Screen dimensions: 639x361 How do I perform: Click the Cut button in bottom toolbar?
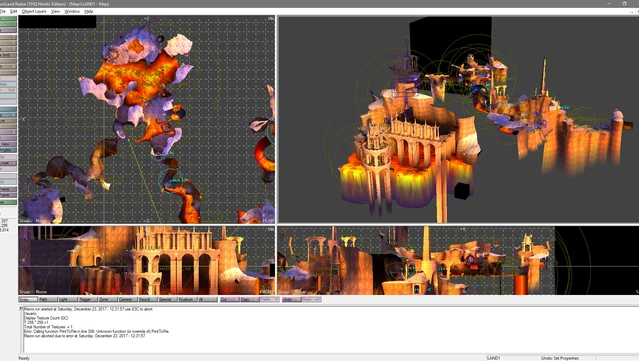(229, 299)
